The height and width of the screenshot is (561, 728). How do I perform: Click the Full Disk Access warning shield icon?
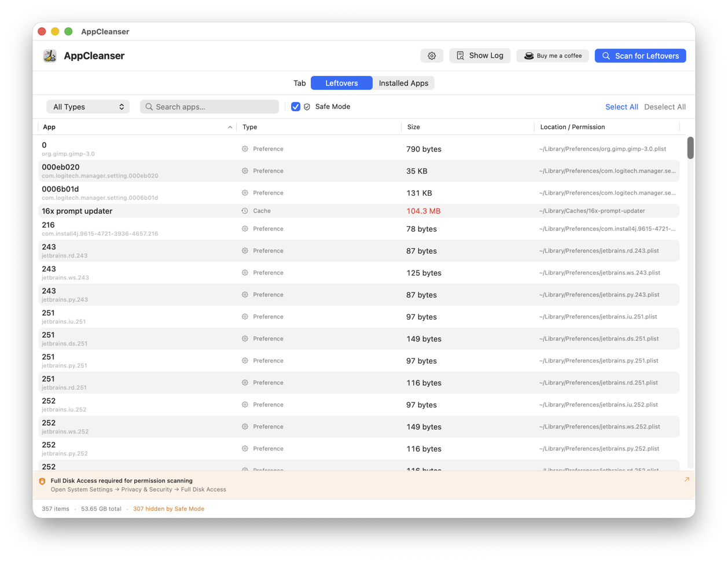click(42, 481)
